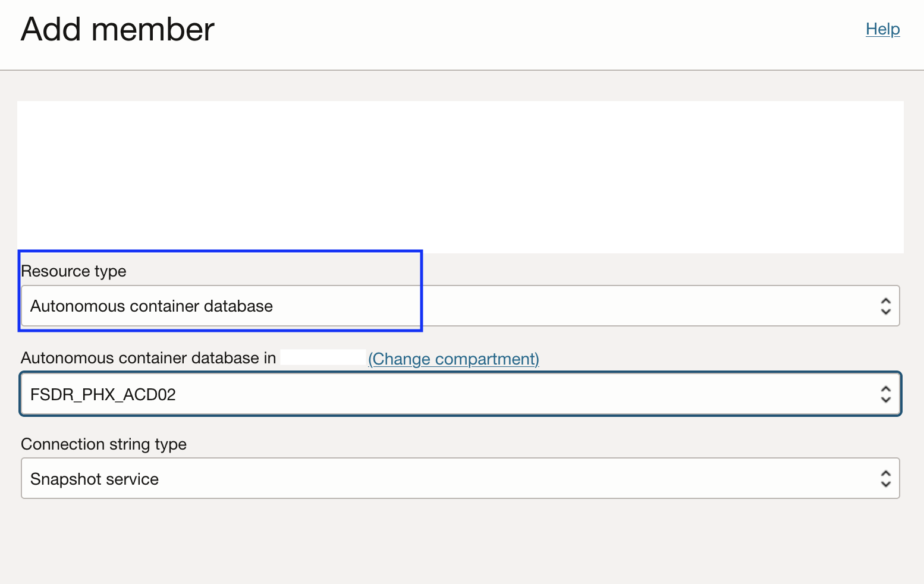Click the up arrow in Resource type selector
924x584 pixels.
[x=885, y=301]
